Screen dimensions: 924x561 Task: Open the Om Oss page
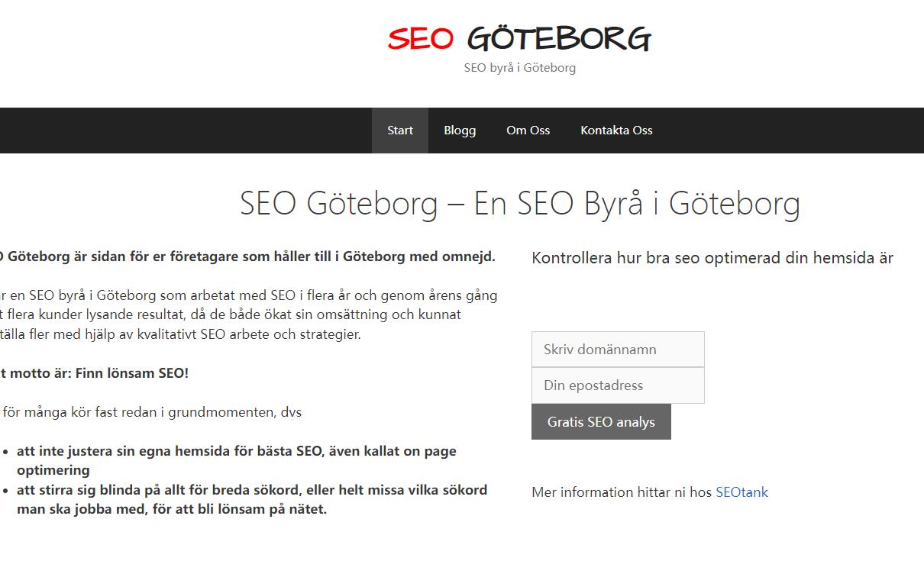(528, 131)
